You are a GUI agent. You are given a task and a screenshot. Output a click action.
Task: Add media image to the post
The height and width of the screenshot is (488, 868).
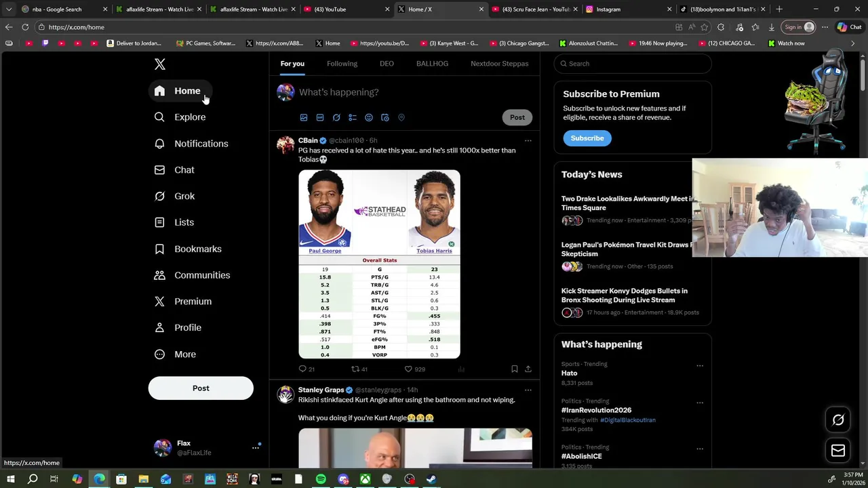(x=304, y=118)
